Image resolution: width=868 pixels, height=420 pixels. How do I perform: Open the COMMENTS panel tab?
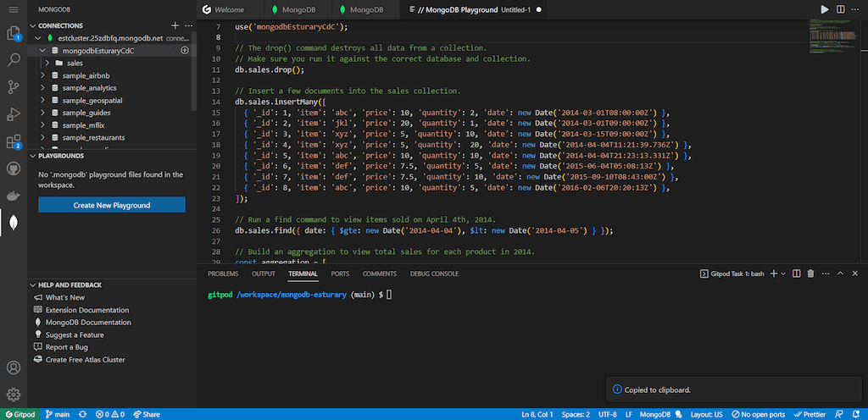pyautogui.click(x=380, y=274)
